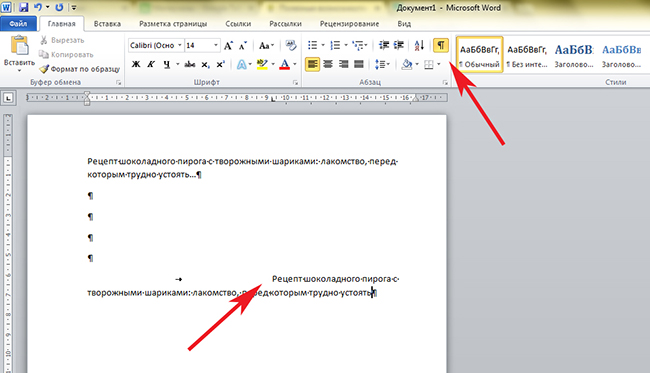Customize quick access toolbar dropdown
The width and height of the screenshot is (650, 373).
pyautogui.click(x=74, y=7)
